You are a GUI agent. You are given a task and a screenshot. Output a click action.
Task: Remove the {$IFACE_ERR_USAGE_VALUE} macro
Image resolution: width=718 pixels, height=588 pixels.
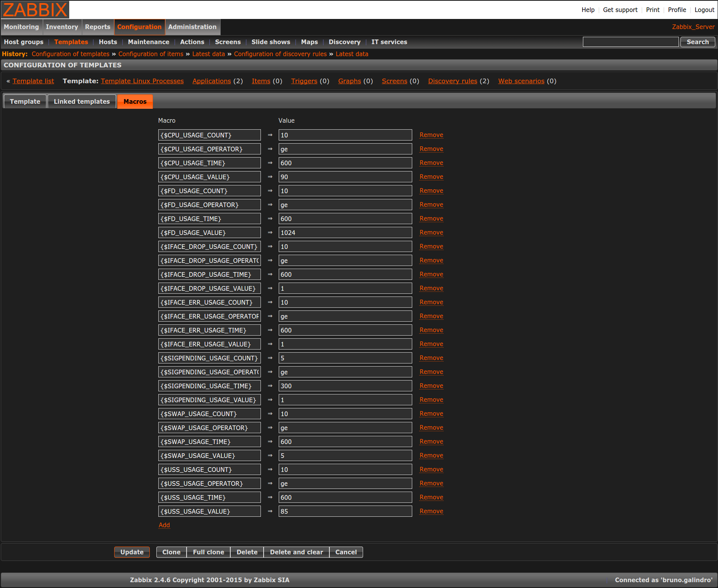[x=431, y=344]
